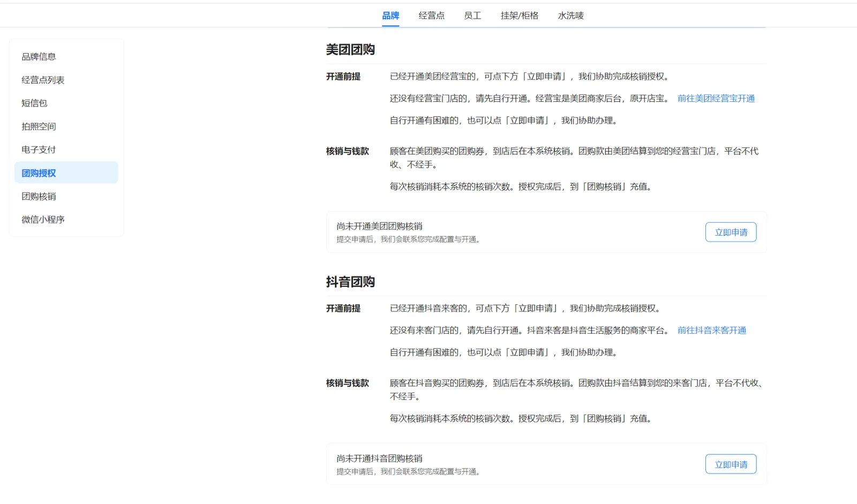Click the 抖音团购 section heading
The image size is (857, 504).
(x=350, y=282)
